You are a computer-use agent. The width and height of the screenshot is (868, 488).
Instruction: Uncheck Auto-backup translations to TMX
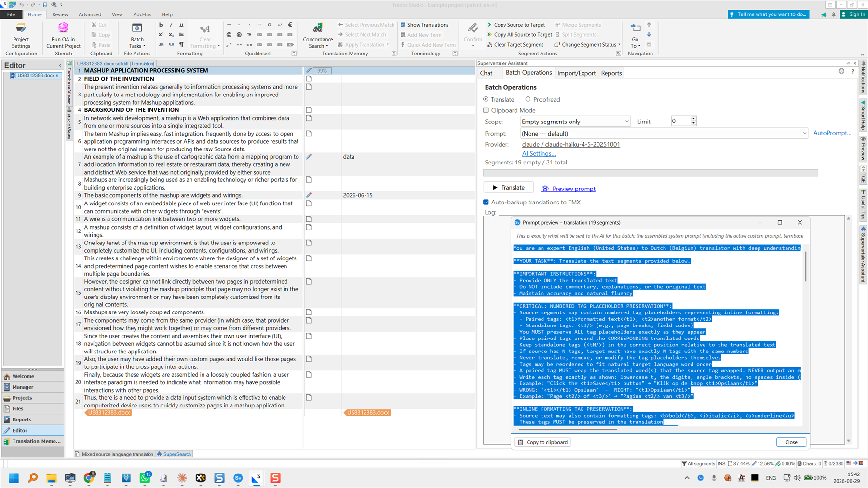(486, 202)
